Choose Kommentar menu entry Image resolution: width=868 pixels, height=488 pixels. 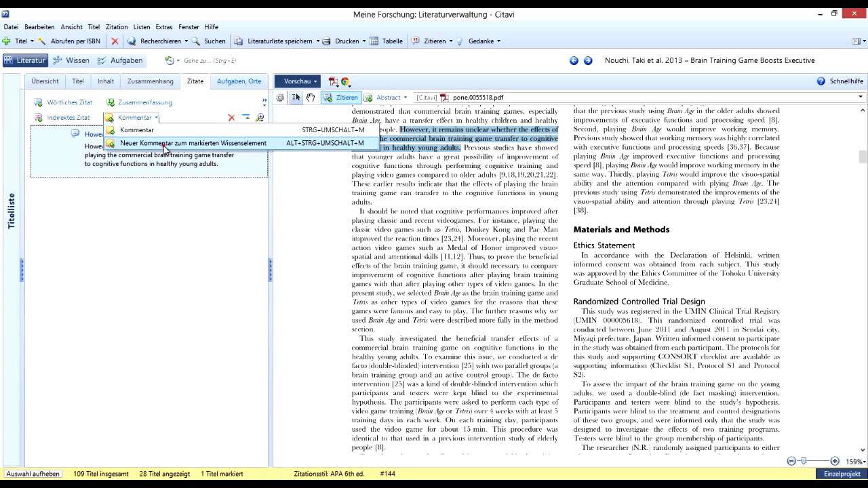[x=241, y=129]
